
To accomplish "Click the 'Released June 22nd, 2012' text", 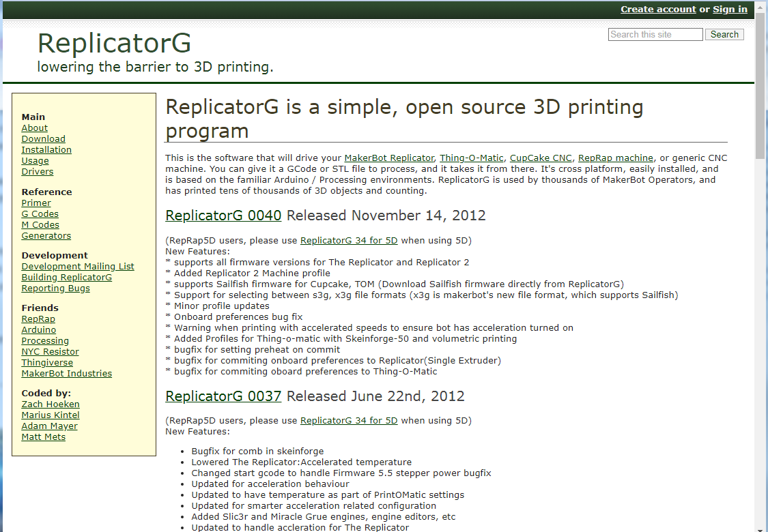I will pyautogui.click(x=375, y=396).
